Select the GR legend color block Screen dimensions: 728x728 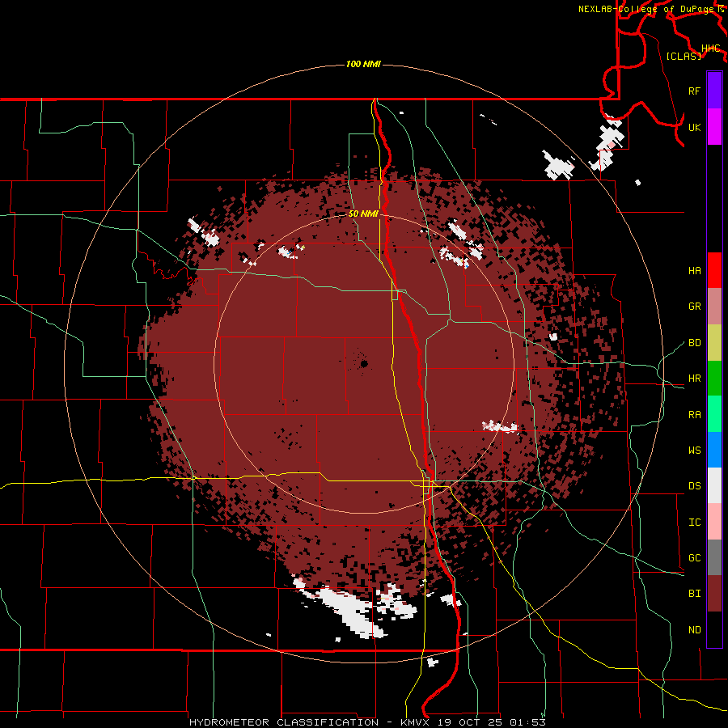[714, 307]
